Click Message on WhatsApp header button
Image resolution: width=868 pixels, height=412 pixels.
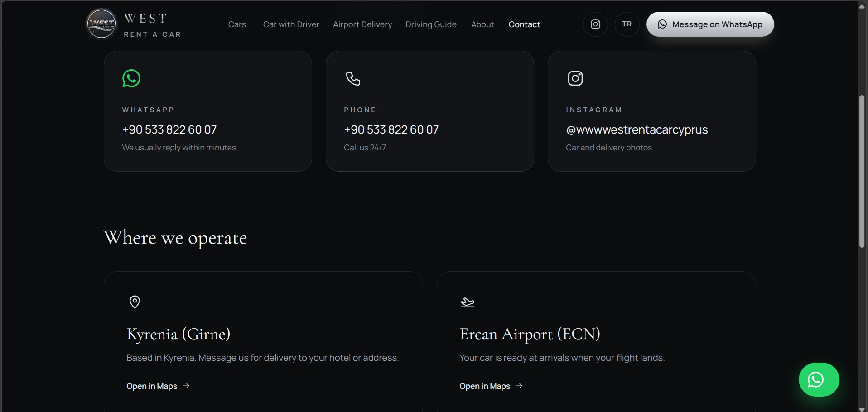(710, 24)
